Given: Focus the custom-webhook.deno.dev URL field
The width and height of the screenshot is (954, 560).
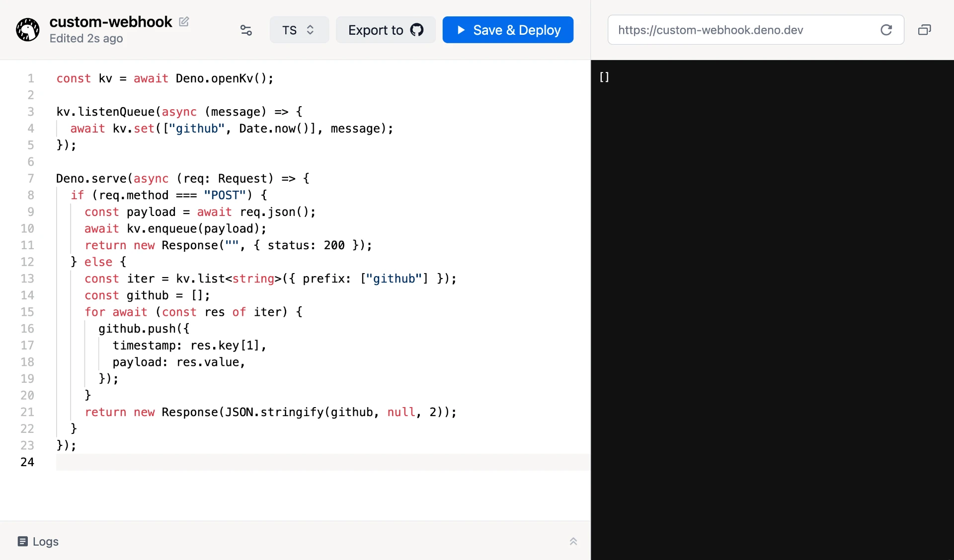Looking at the screenshot, I should [740, 30].
